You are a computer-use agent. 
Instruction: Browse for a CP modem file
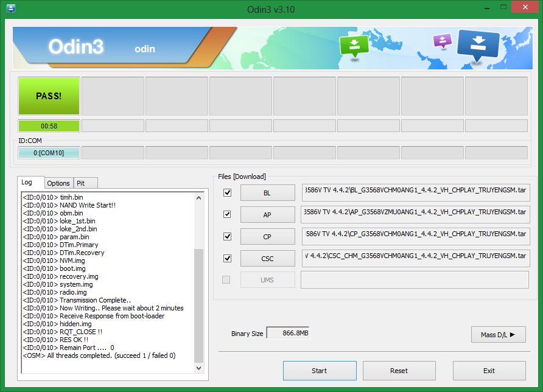click(268, 237)
